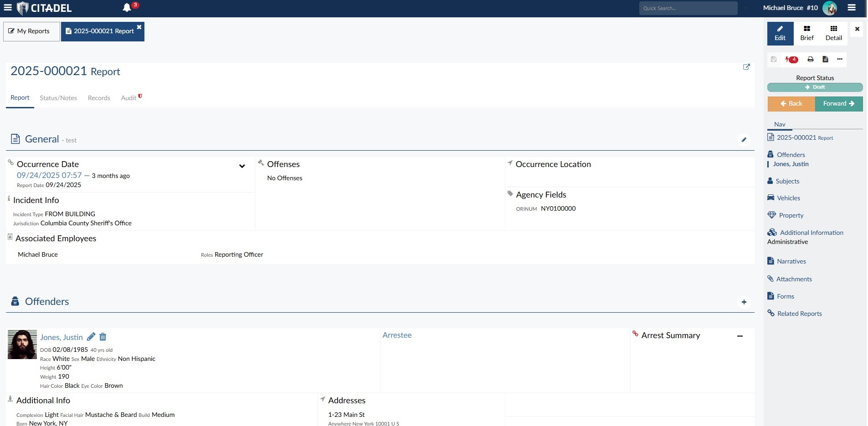
Task: Delete Jones, Justin using the trash icon
Action: click(103, 337)
